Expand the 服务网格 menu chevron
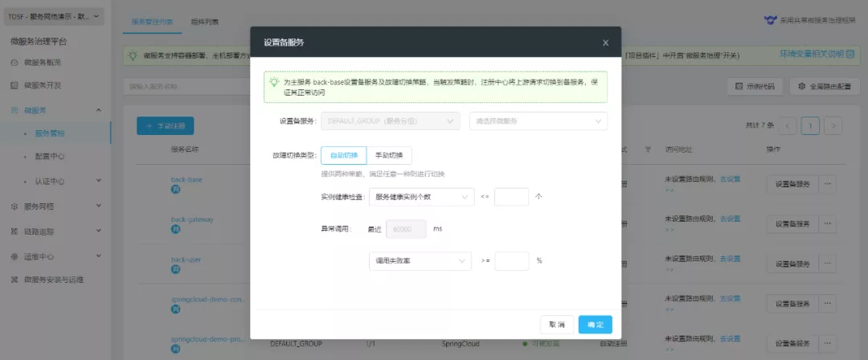The width and height of the screenshot is (868, 360). pos(99,206)
